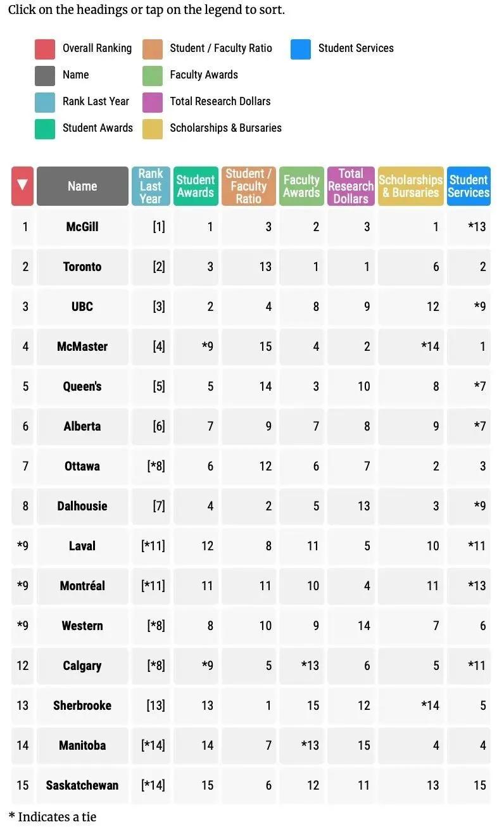Click the yellow Scholarships & Bursaries swatch
Image resolution: width=504 pixels, height=827 pixels.
tap(153, 129)
